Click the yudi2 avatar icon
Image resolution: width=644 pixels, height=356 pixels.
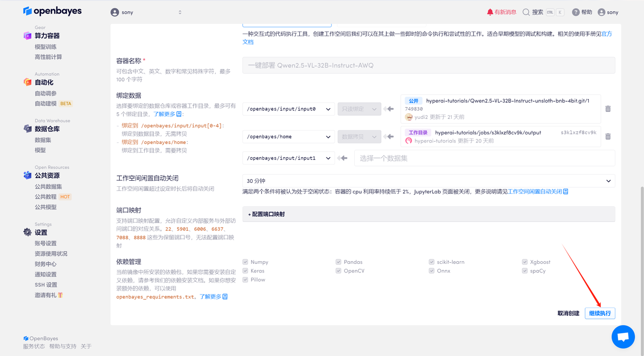[x=409, y=117]
